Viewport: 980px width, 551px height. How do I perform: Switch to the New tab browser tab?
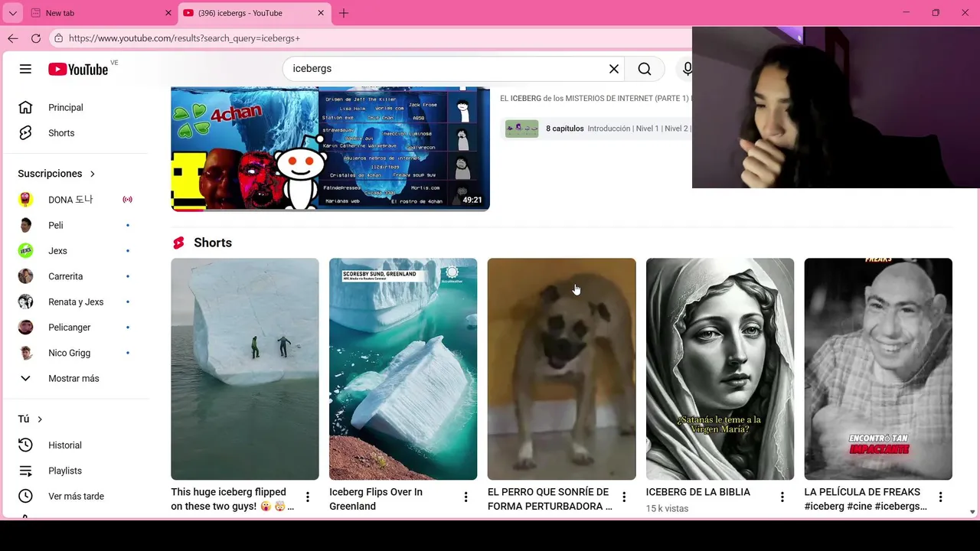coord(100,13)
